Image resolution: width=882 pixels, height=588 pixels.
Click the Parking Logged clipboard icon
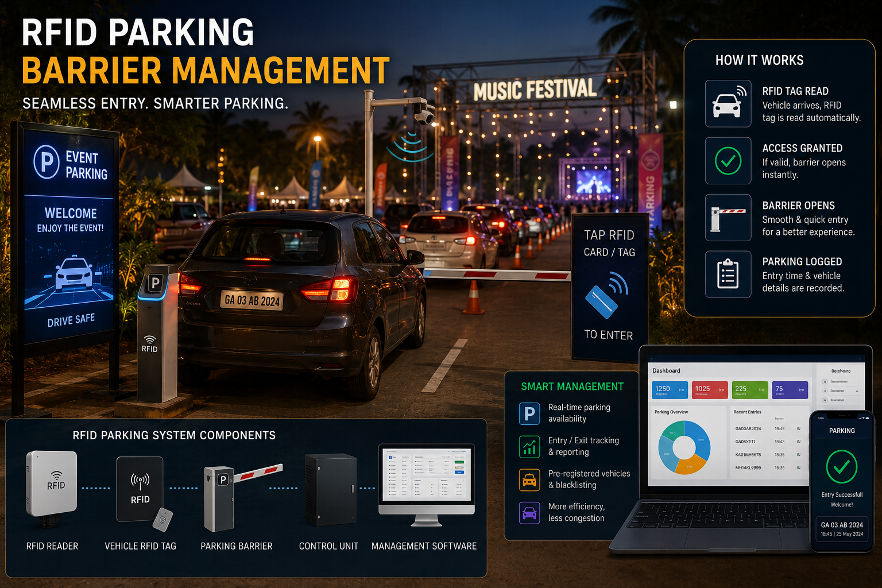(x=728, y=274)
